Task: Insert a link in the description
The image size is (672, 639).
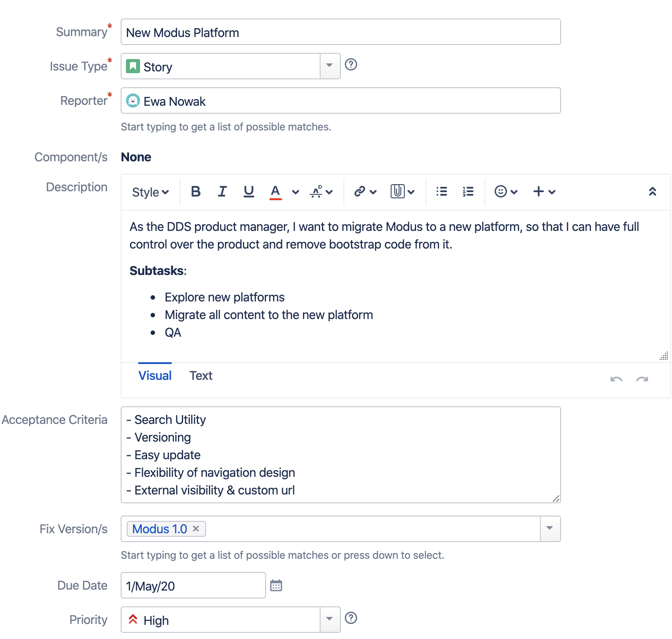Action: coord(360,192)
